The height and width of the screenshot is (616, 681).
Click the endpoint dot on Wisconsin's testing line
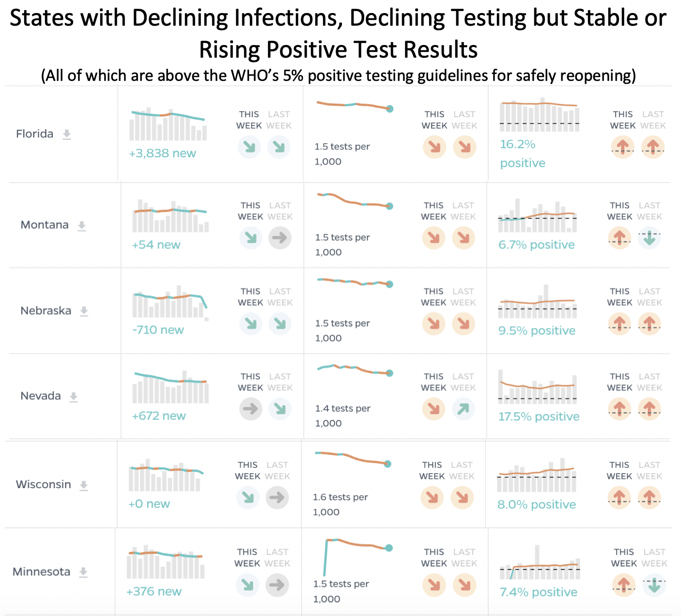coord(387,464)
